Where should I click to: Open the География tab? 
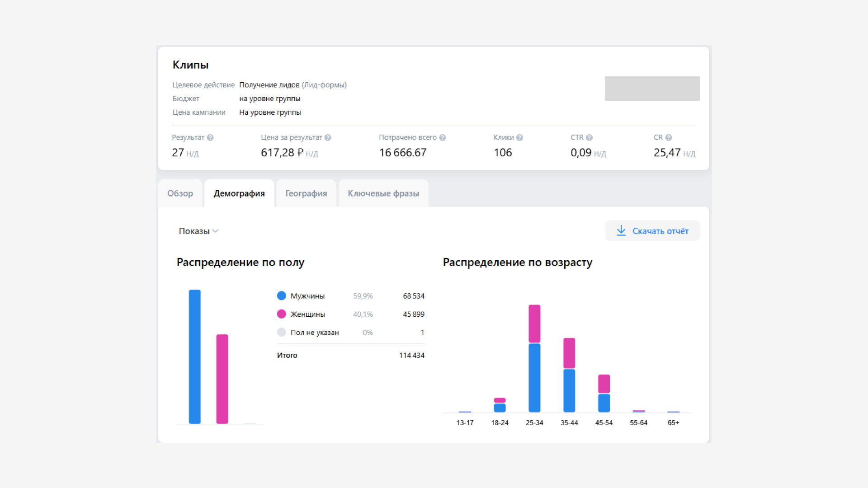[306, 193]
